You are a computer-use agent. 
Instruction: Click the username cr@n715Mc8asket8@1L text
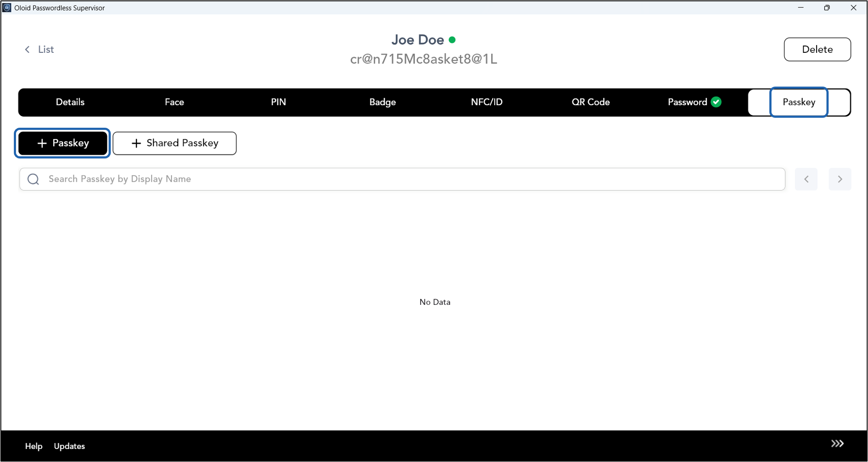point(424,59)
